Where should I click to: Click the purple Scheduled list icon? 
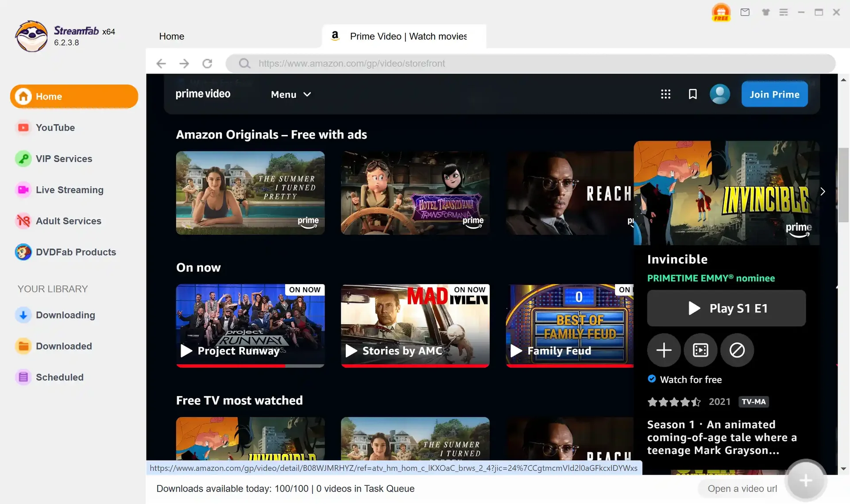pos(23,377)
